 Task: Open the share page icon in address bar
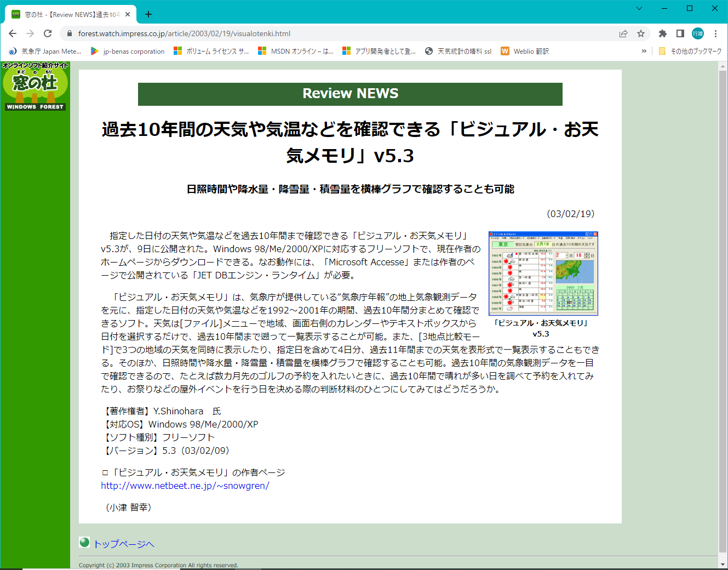click(623, 33)
